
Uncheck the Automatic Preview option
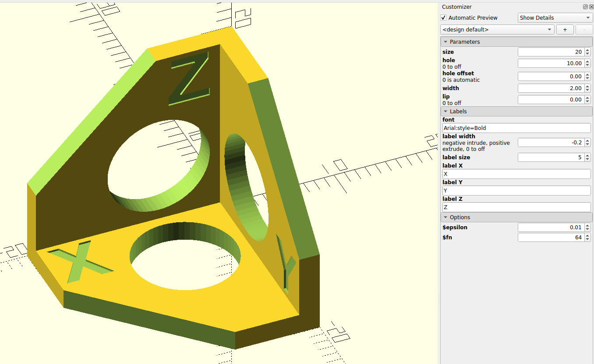coord(443,17)
